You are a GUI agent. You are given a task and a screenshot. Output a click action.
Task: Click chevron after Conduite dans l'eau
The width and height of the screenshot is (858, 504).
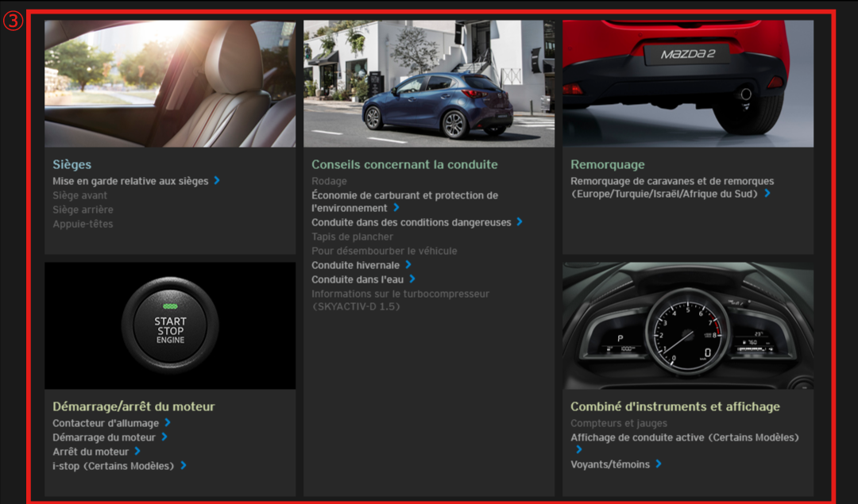coord(412,279)
